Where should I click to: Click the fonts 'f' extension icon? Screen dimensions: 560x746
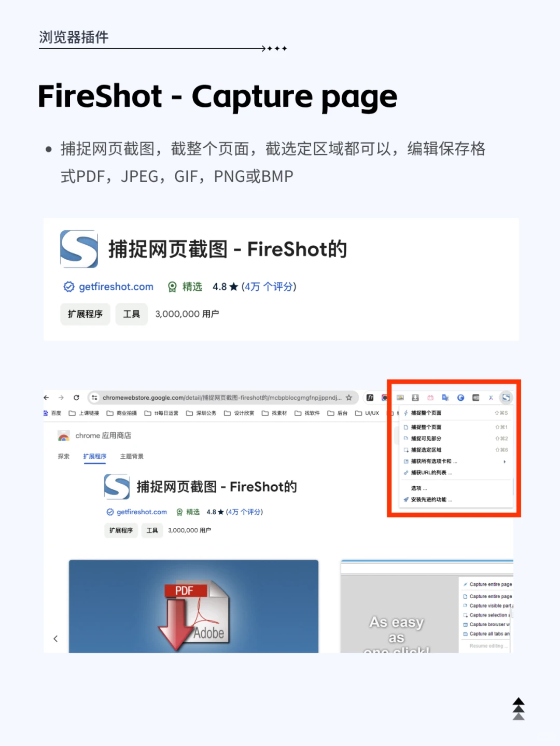[370, 398]
